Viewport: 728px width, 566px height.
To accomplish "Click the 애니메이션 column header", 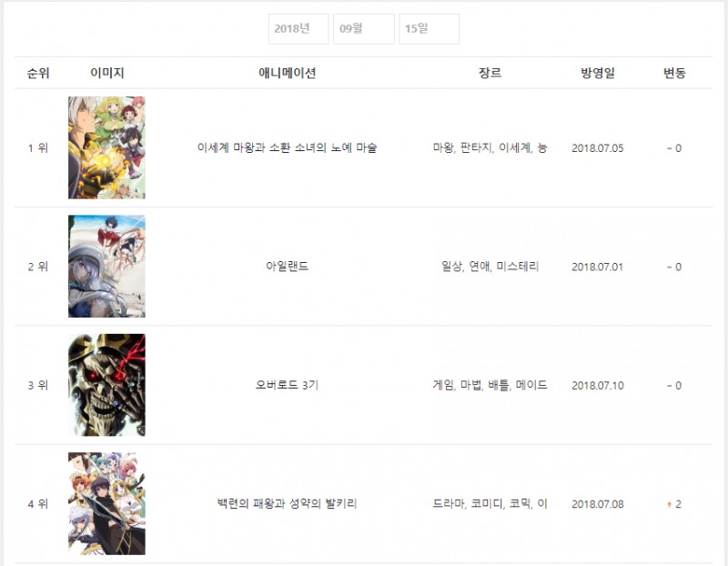I will (287, 73).
